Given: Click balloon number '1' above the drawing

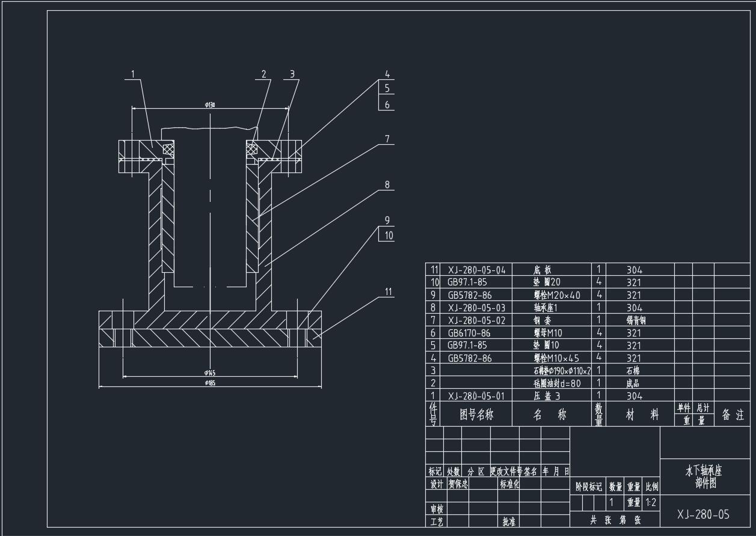Looking at the screenshot, I should [133, 75].
